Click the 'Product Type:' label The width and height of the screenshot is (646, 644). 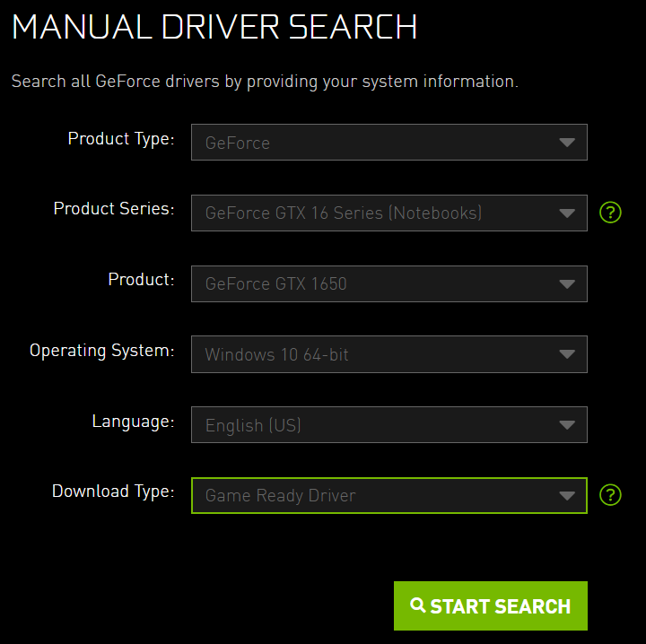(121, 139)
